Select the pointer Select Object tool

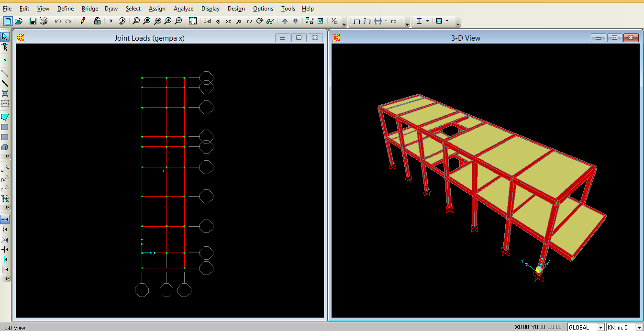click(x=5, y=36)
